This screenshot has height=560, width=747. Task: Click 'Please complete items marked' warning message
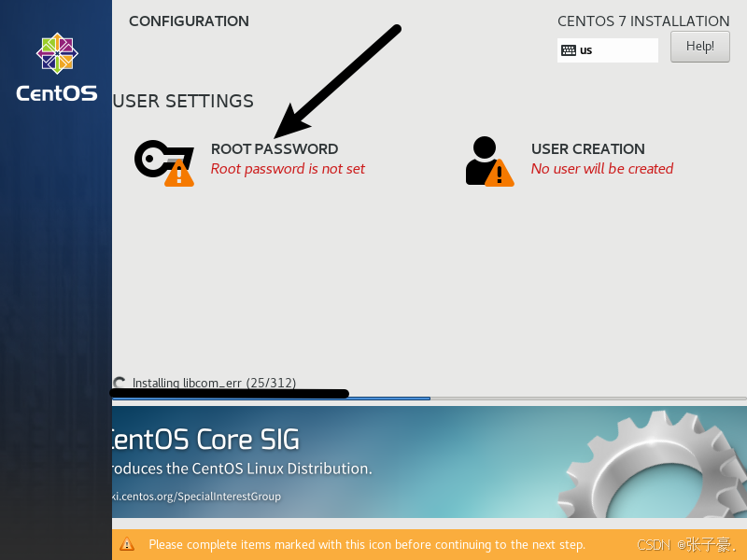pyautogui.click(x=367, y=544)
